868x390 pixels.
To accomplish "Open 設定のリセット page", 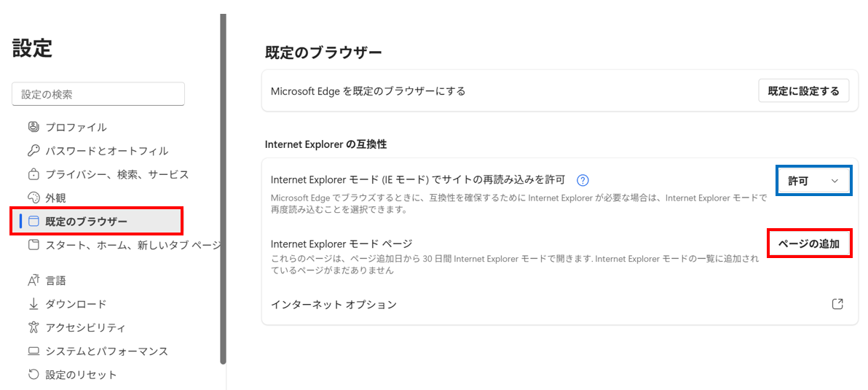I will (x=82, y=375).
